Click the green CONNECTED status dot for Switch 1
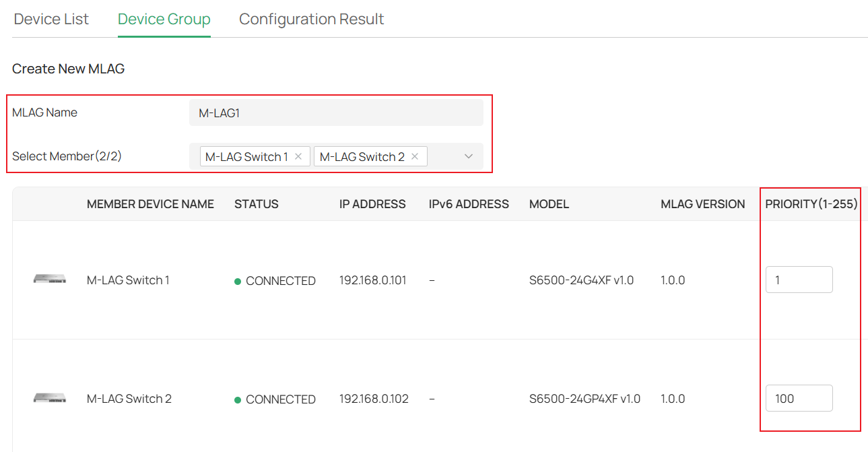The width and height of the screenshot is (868, 452). click(x=237, y=280)
